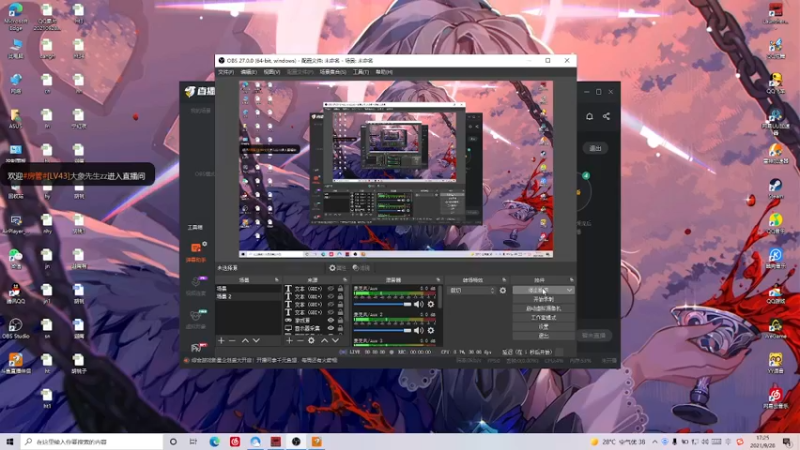Open the scene transition type dropdown
The width and height of the screenshot is (800, 450).
pos(472,290)
